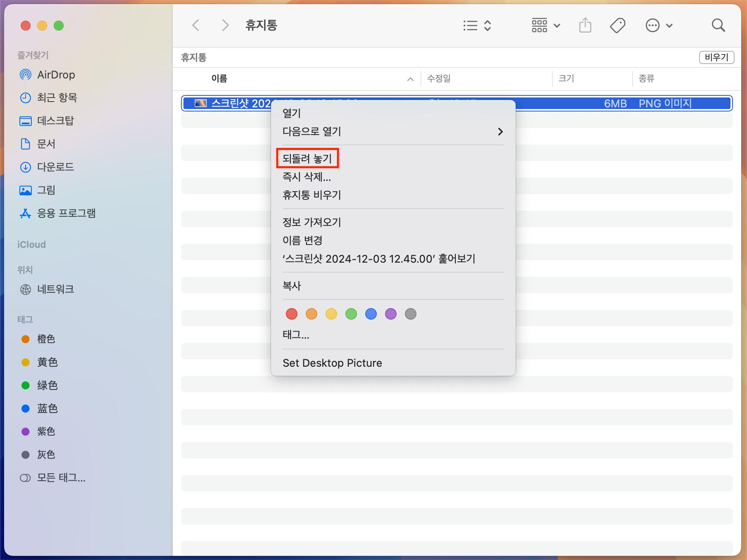Sort by the 이름 column header
The image size is (747, 560).
pos(219,78)
